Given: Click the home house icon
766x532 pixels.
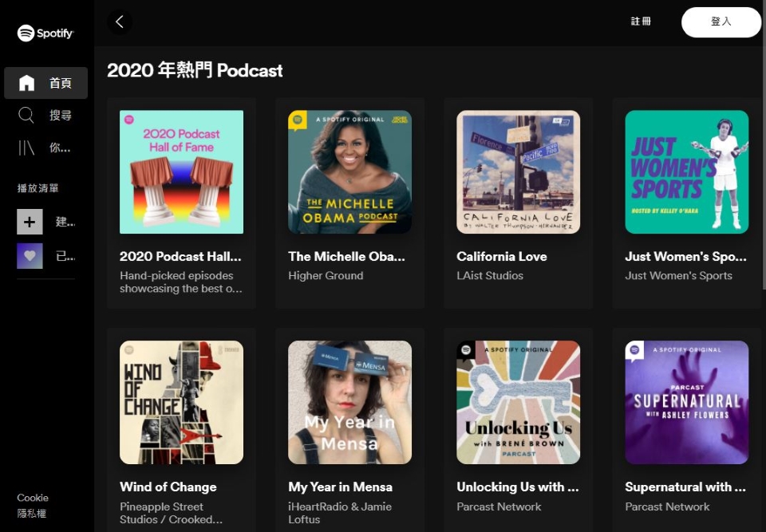Looking at the screenshot, I should [x=26, y=83].
